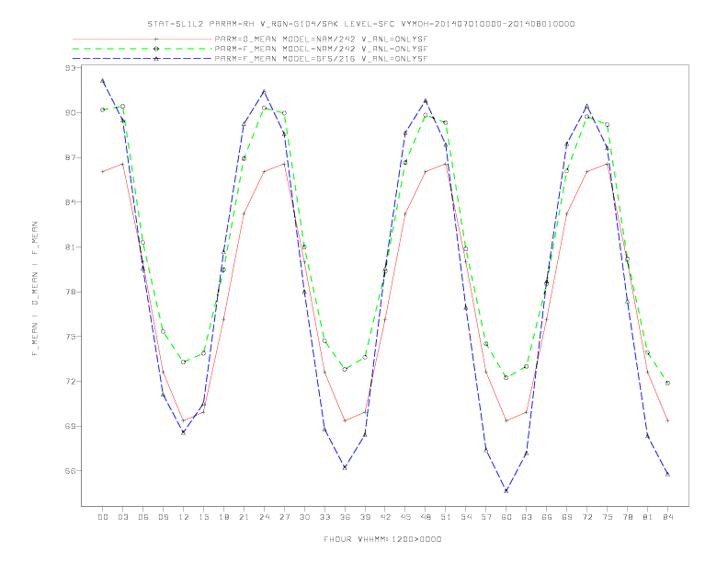Click red O_MEAN plus data point at hour 00
This screenshot has width=728, height=563.
coord(103,171)
